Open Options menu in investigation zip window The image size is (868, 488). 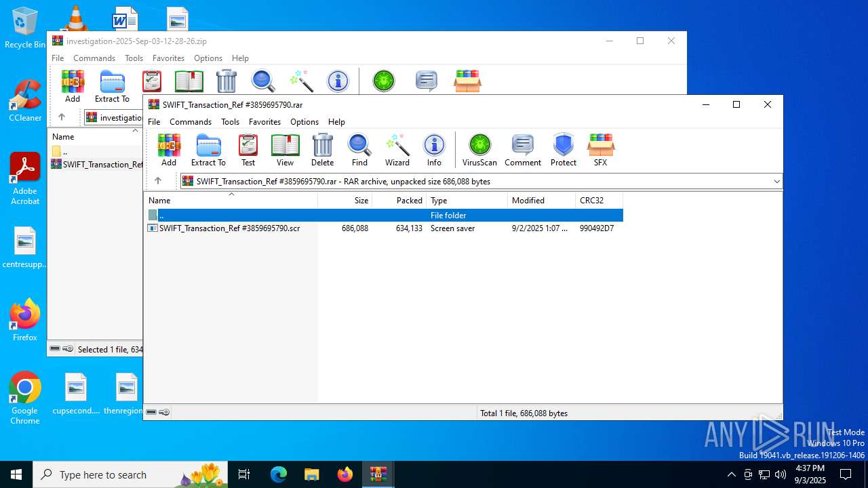[208, 58]
